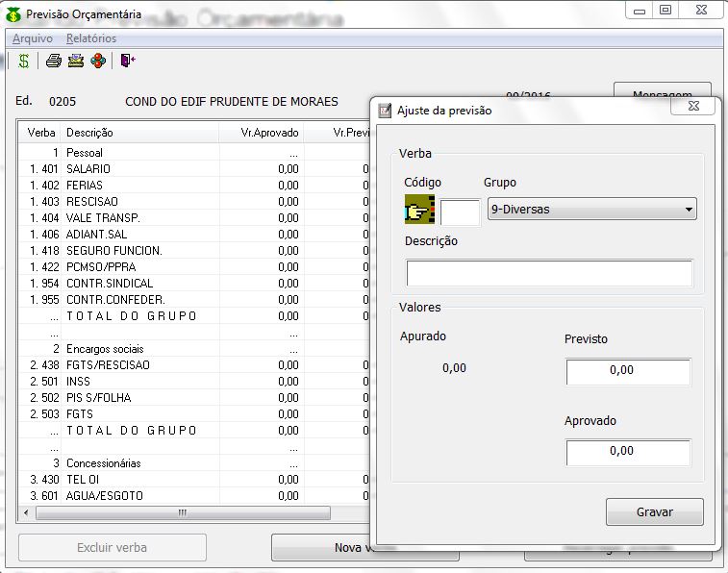
Task: Select the Aprovado value field
Action: pyautogui.click(x=628, y=451)
